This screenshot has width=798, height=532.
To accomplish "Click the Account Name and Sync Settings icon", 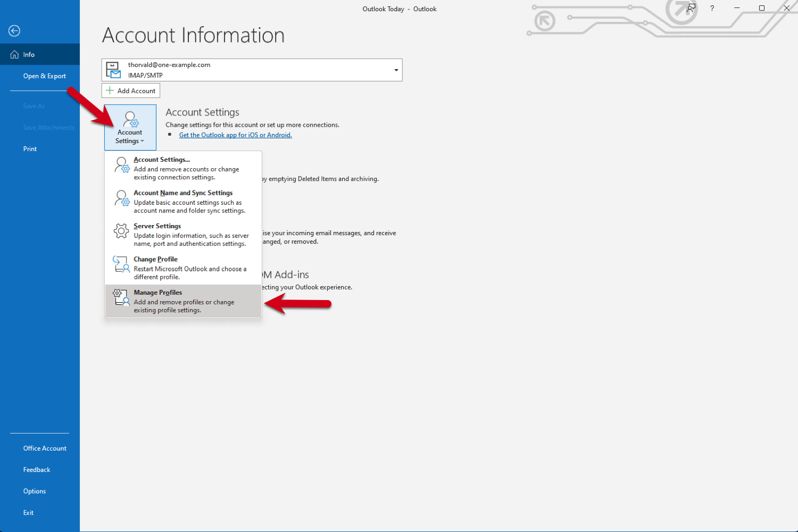I will pyautogui.click(x=121, y=198).
